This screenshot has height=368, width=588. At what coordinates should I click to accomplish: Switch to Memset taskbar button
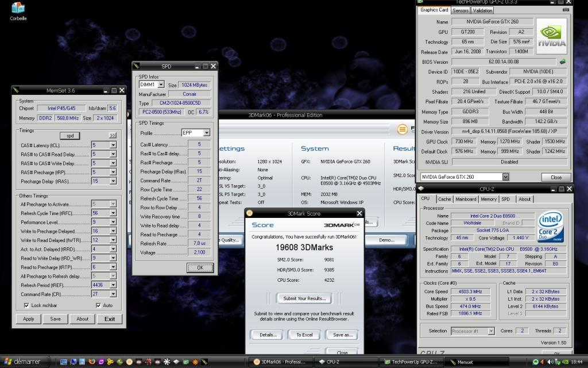[477, 362]
